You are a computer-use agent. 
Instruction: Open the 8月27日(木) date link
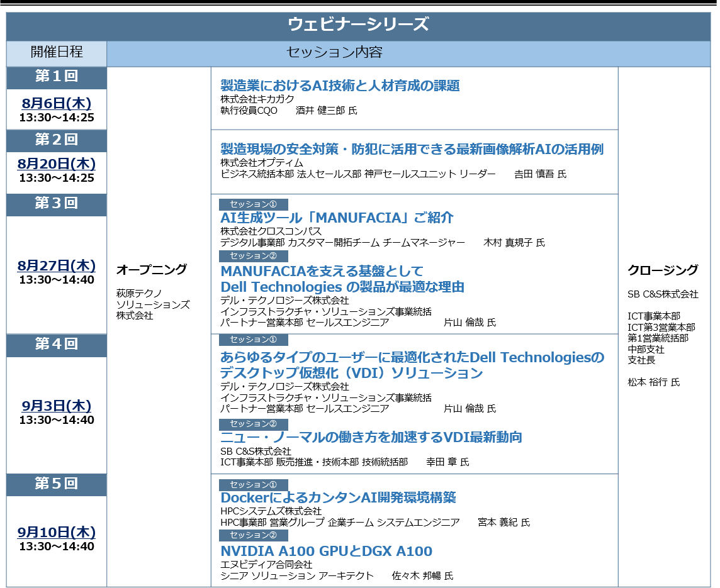click(57, 265)
